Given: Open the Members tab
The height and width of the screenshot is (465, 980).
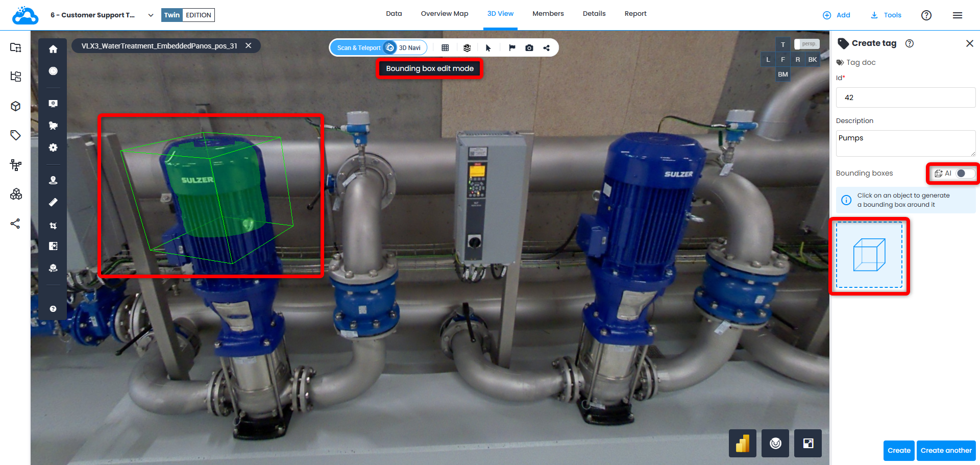Looking at the screenshot, I should (548, 14).
